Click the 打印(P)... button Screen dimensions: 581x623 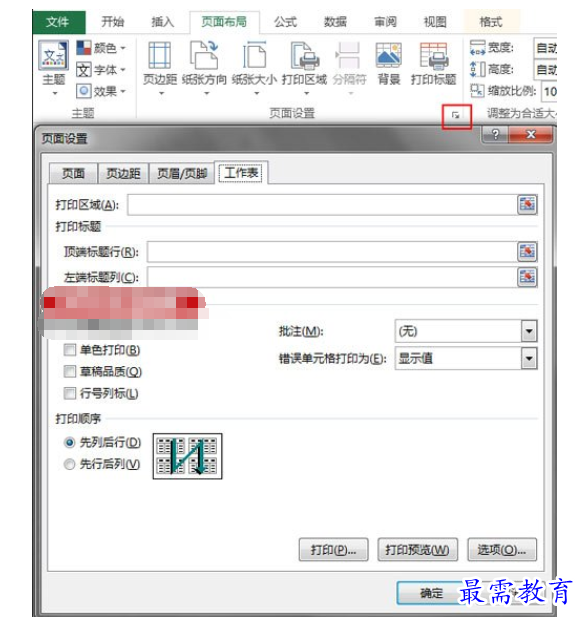point(333,550)
